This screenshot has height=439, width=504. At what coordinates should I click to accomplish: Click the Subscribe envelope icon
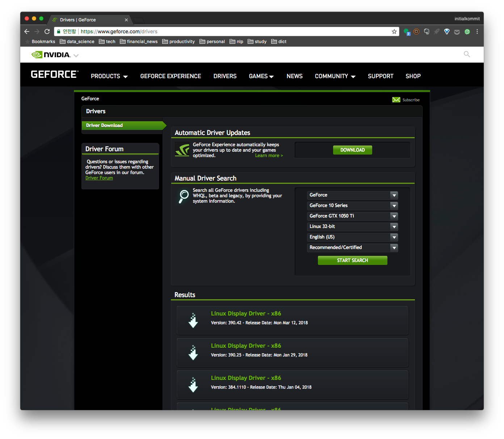[396, 100]
